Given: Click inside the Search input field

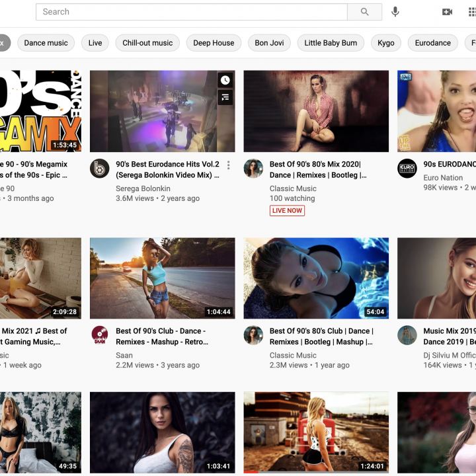Looking at the screenshot, I should coord(192,12).
